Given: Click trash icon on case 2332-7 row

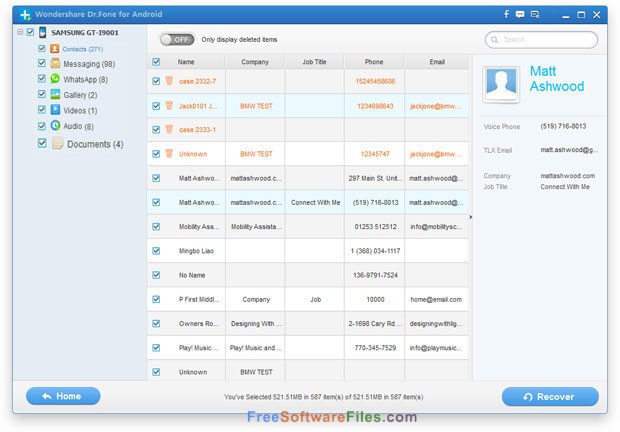Looking at the screenshot, I should 169,81.
